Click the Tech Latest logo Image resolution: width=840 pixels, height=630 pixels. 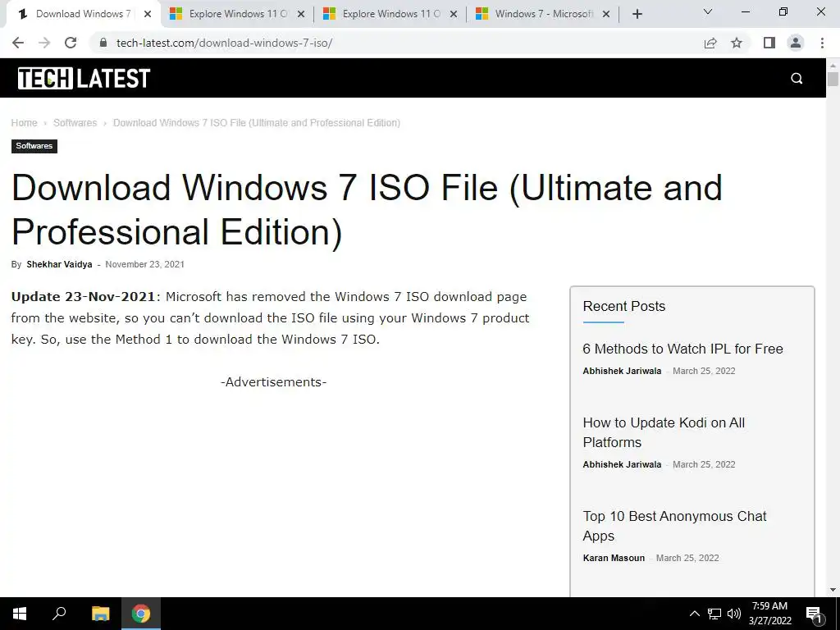pyautogui.click(x=84, y=78)
